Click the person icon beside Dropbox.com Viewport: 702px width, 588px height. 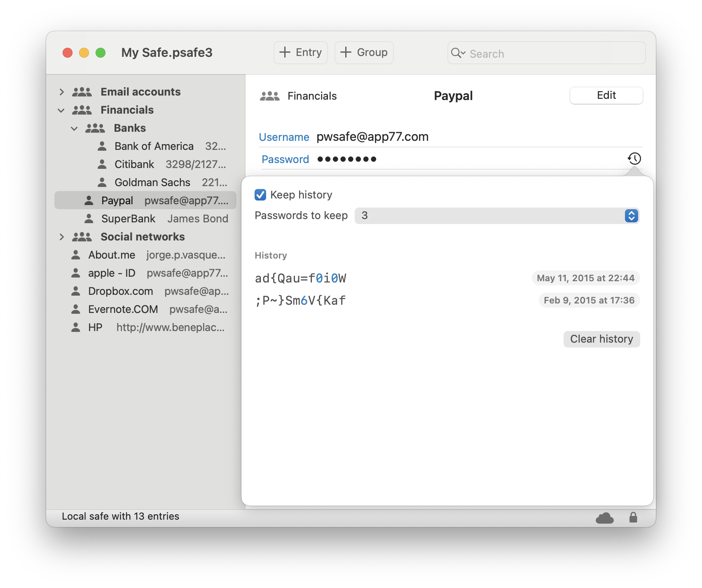point(76,291)
